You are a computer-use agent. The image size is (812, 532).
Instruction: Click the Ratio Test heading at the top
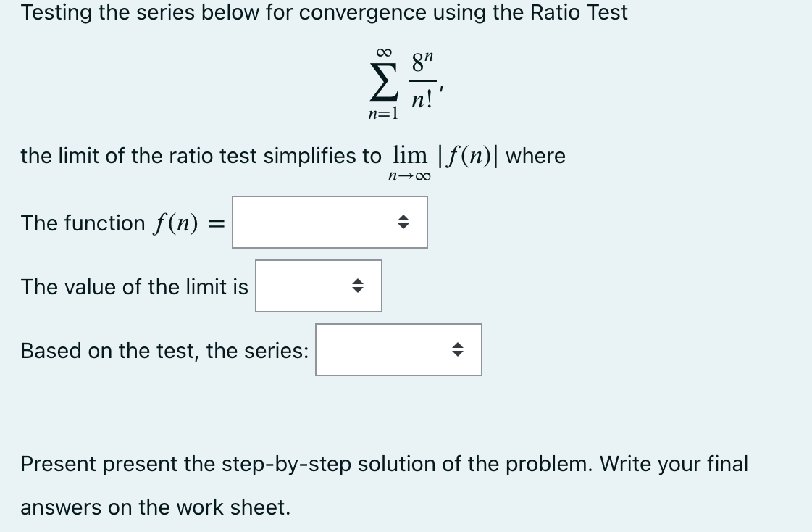[324, 12]
